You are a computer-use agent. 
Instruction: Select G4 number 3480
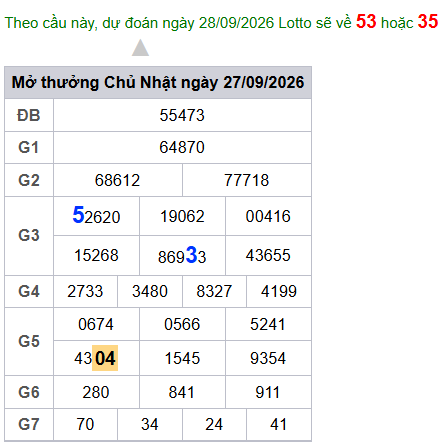150,291
